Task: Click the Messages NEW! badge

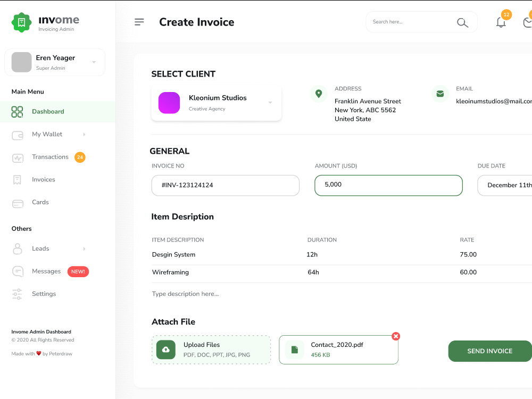Action: click(78, 271)
